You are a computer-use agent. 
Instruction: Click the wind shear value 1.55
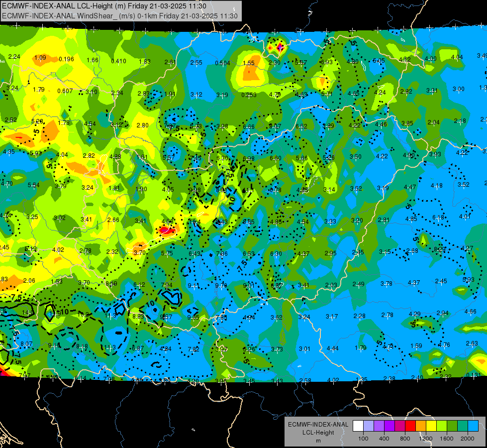tap(249, 63)
